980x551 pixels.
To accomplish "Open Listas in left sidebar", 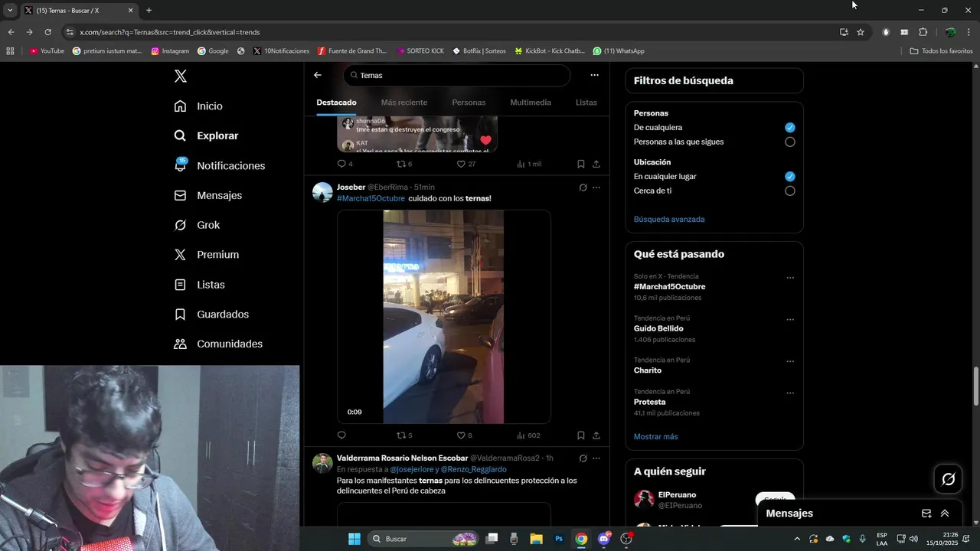I will (x=199, y=285).
